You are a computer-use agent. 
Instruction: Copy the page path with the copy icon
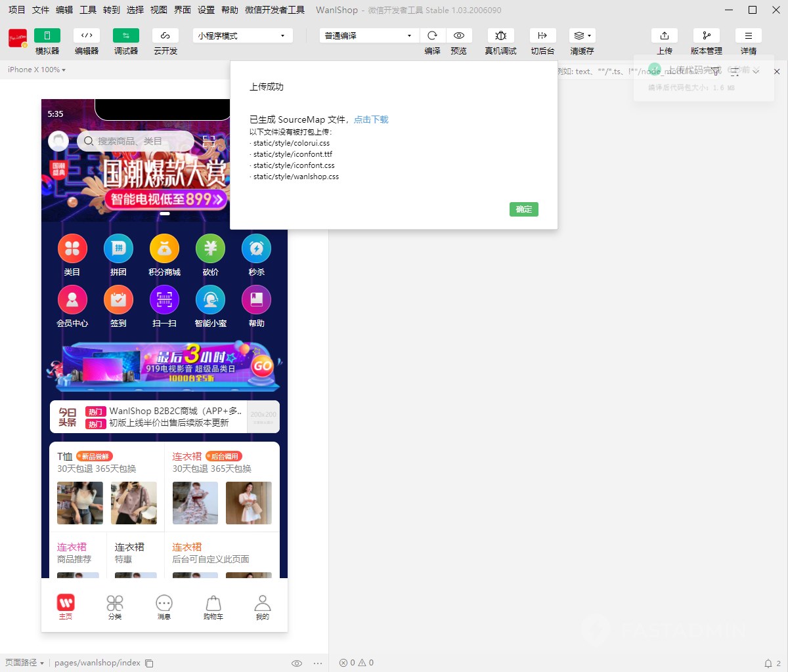pyautogui.click(x=149, y=663)
